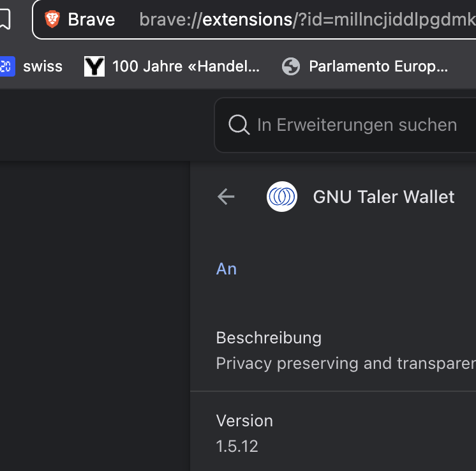
Task: Click the version number 1.5.12
Action: (237, 446)
